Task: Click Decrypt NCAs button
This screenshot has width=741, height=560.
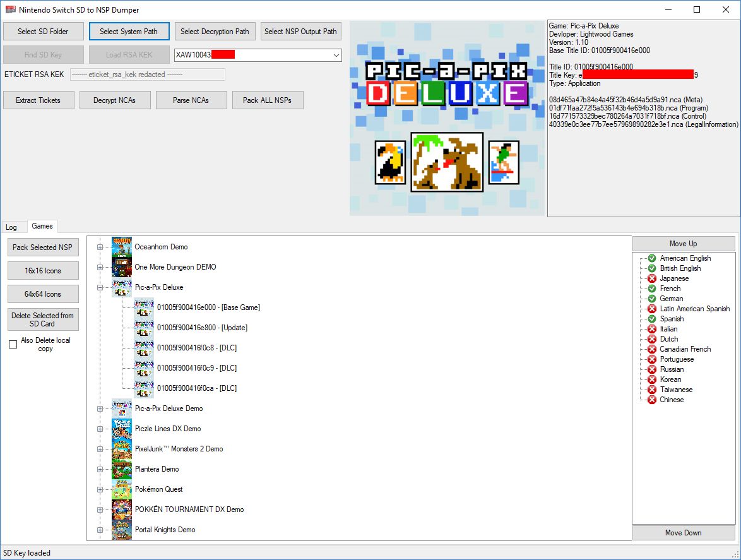Action: click(x=115, y=100)
